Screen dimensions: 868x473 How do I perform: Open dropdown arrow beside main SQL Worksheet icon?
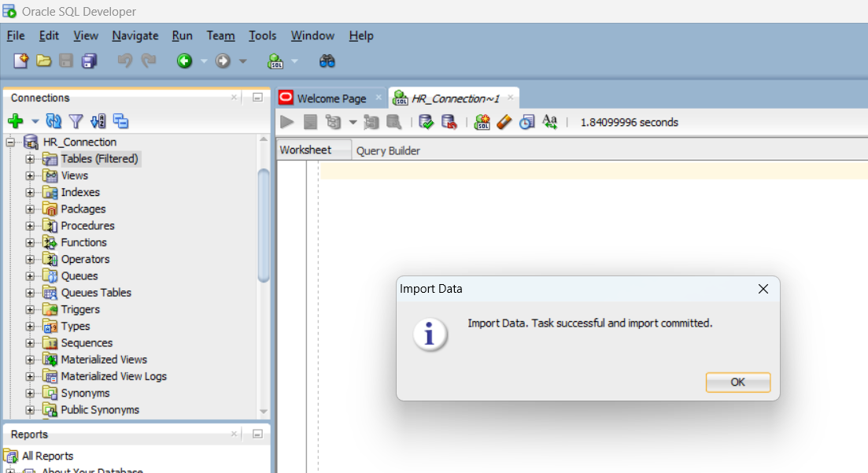pyautogui.click(x=294, y=61)
